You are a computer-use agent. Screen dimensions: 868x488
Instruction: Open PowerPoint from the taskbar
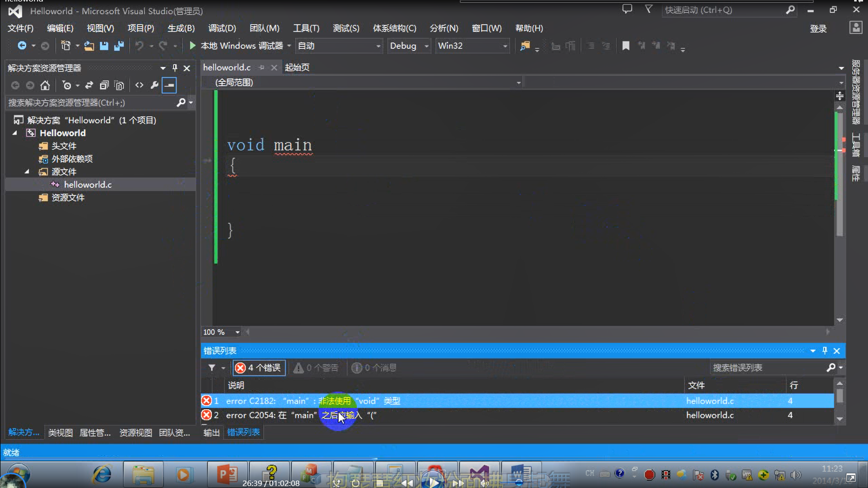(227, 474)
